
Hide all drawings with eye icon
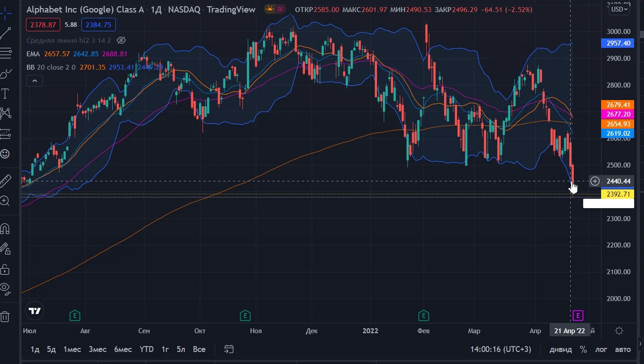(x=5, y=289)
